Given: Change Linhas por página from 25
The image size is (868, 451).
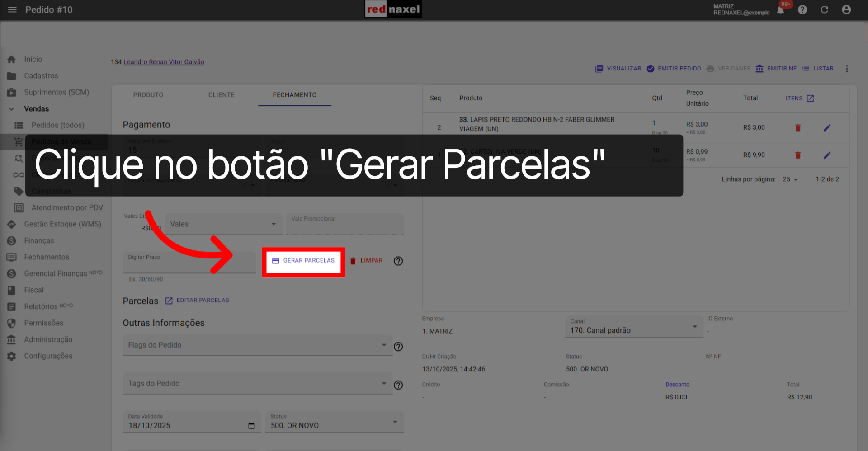Looking at the screenshot, I should tap(790, 179).
